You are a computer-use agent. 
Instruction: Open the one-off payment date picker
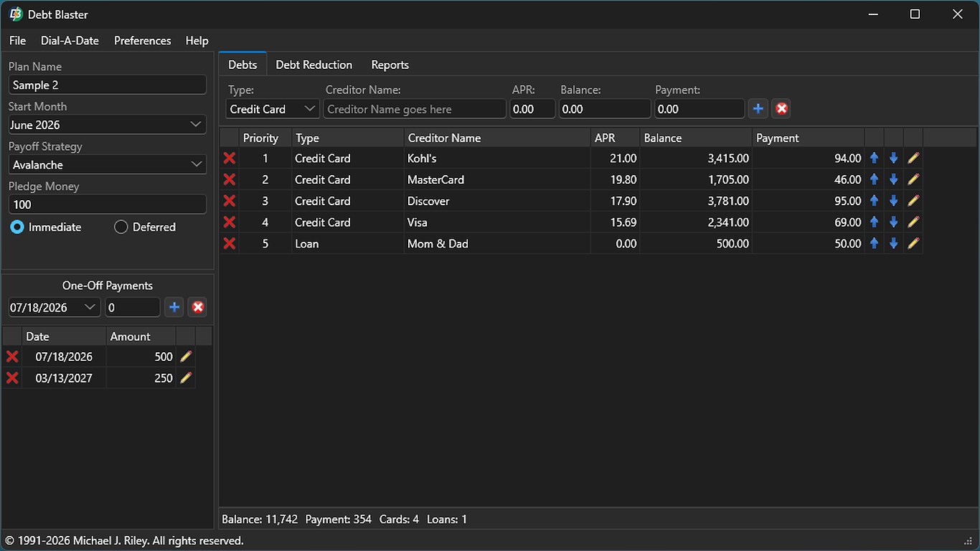(55, 308)
